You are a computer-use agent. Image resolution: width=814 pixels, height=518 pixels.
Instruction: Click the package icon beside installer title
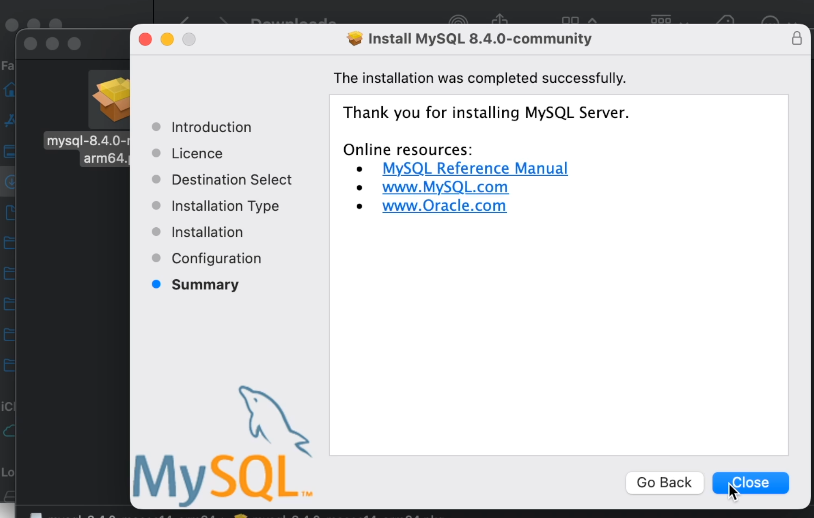pyautogui.click(x=355, y=38)
